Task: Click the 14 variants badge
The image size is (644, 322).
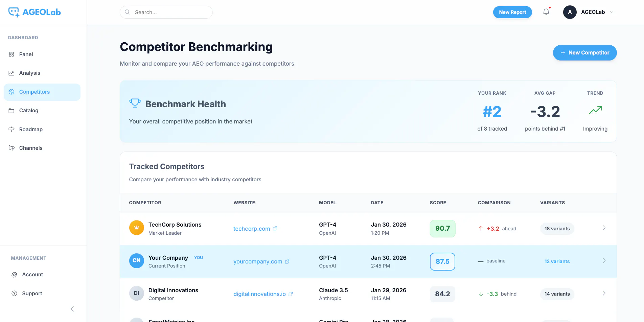Action: [x=557, y=294]
